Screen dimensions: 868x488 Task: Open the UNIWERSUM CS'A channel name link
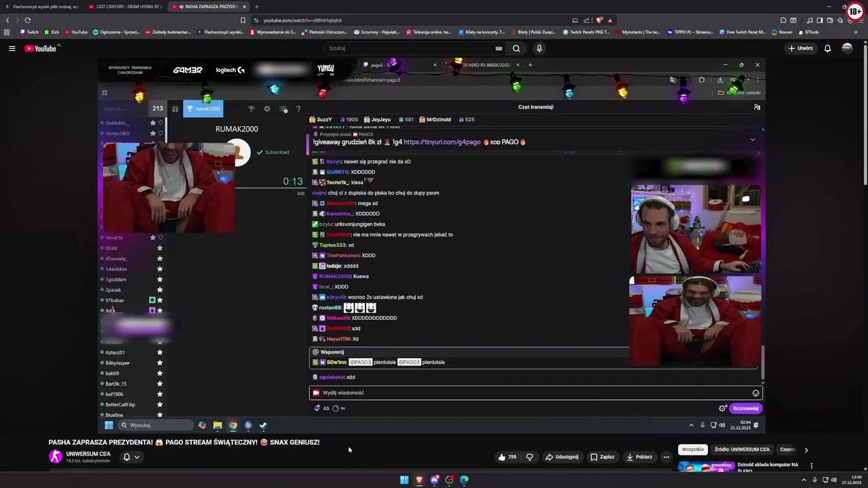coord(88,453)
